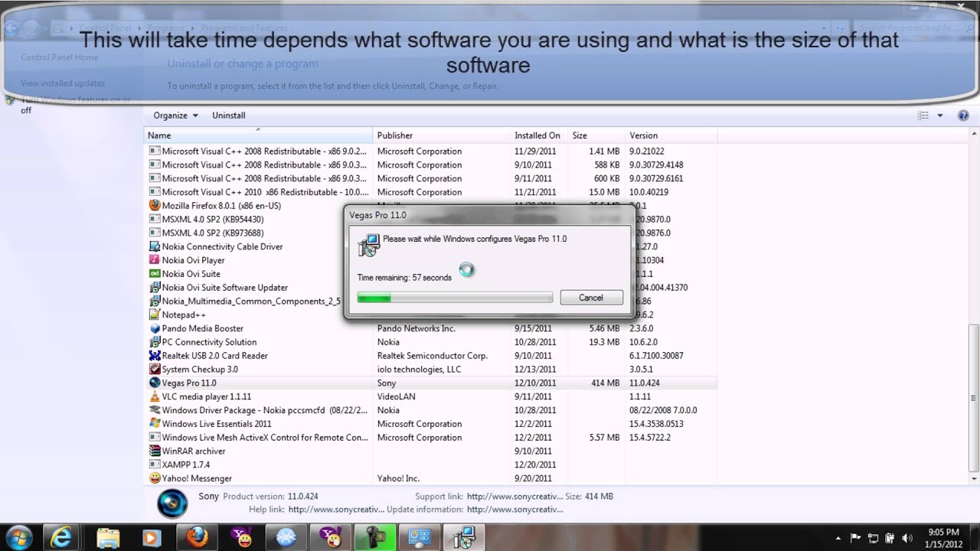Sort by the Size column header
This screenshot has width=980, height=551.
point(596,135)
